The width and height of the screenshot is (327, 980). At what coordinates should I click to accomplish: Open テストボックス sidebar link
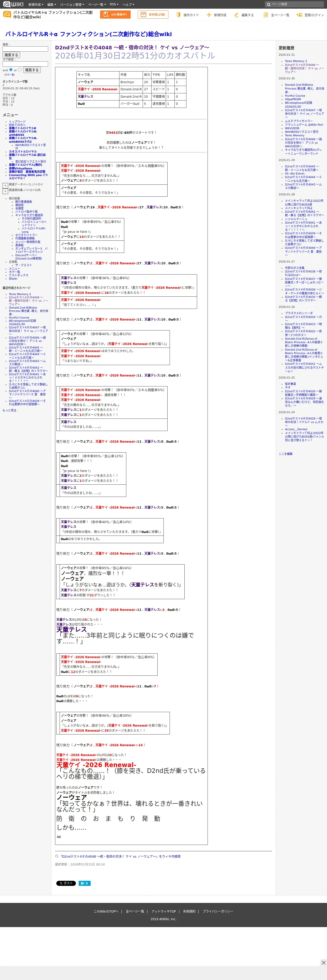pos(19,275)
